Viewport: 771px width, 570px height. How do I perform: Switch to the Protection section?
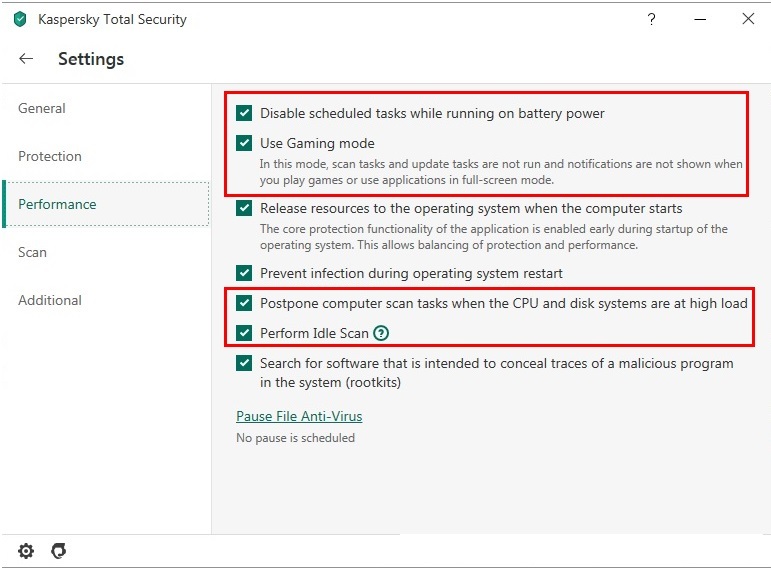pyautogui.click(x=50, y=156)
